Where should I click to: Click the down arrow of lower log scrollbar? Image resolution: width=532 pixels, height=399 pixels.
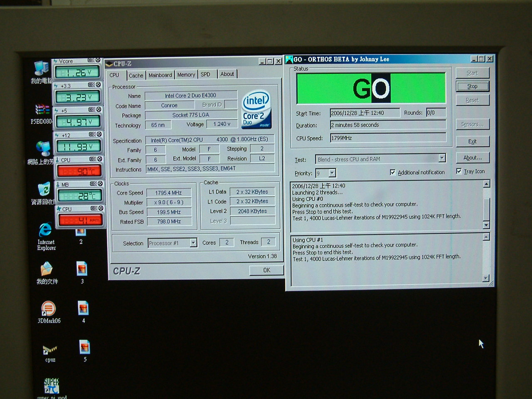click(x=486, y=278)
